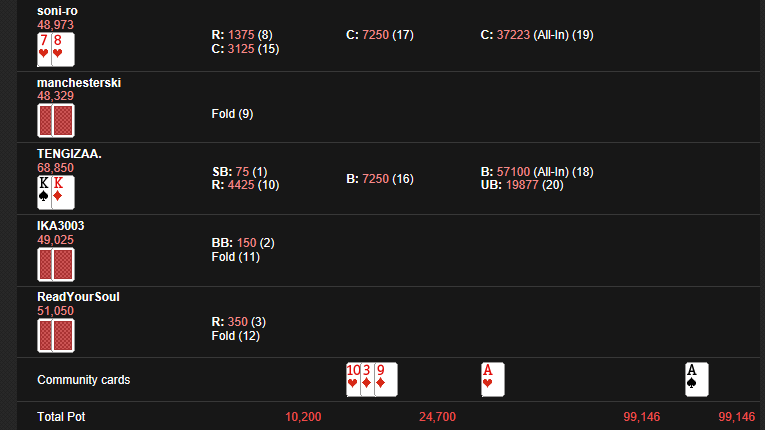Click the ReadYourSoul player name

(78, 298)
